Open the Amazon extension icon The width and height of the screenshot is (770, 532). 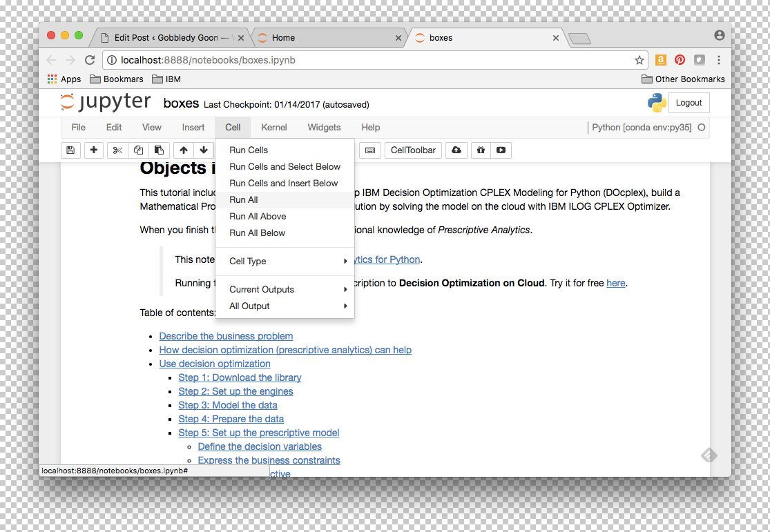coord(660,60)
